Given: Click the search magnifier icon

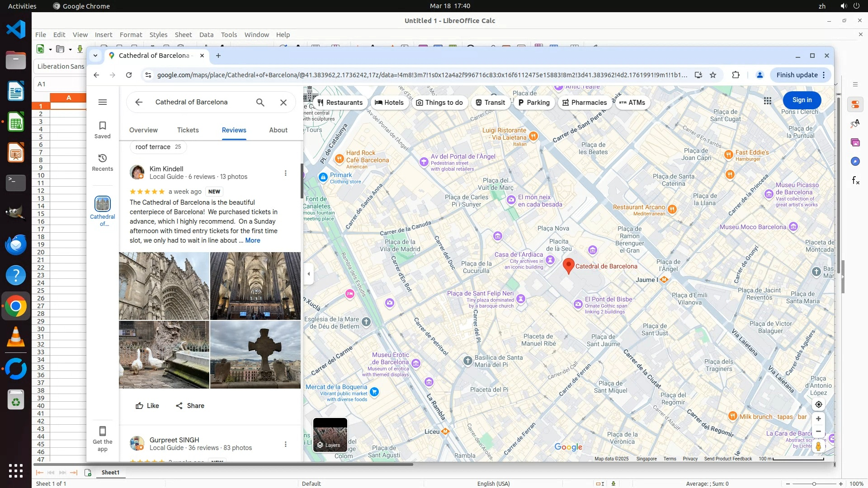Looking at the screenshot, I should [260, 103].
